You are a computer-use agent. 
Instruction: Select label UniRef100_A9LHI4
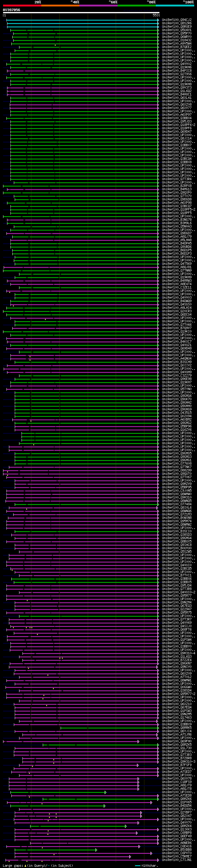tap(177, 308)
